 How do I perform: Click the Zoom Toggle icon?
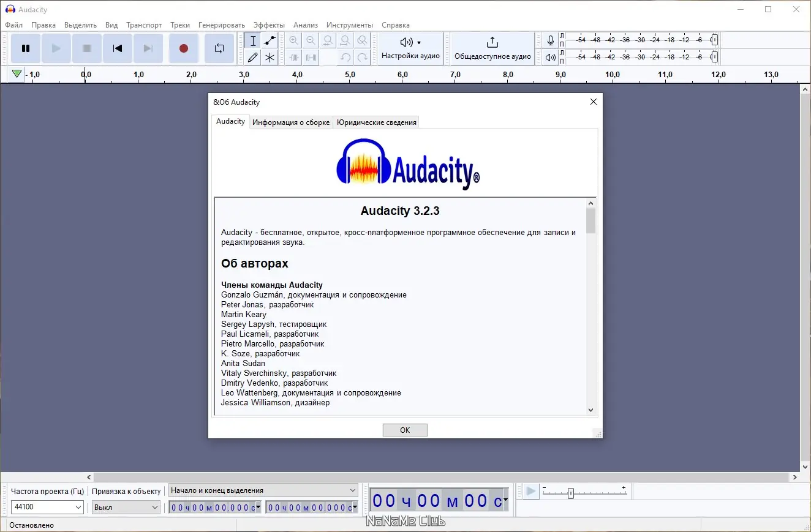pos(363,40)
